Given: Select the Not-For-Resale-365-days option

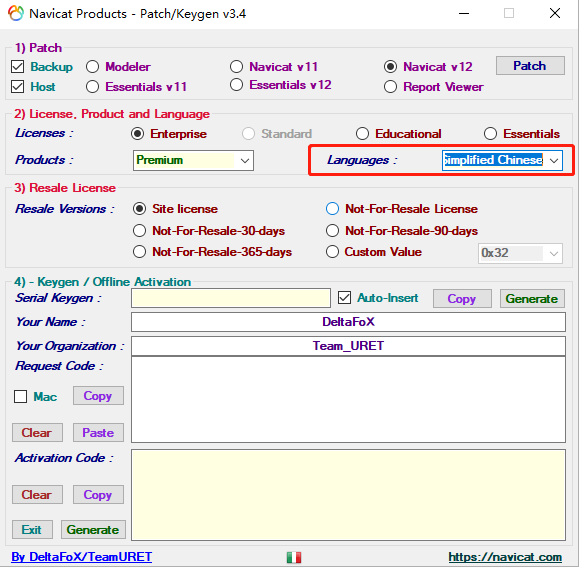Looking at the screenshot, I should (x=139, y=252).
